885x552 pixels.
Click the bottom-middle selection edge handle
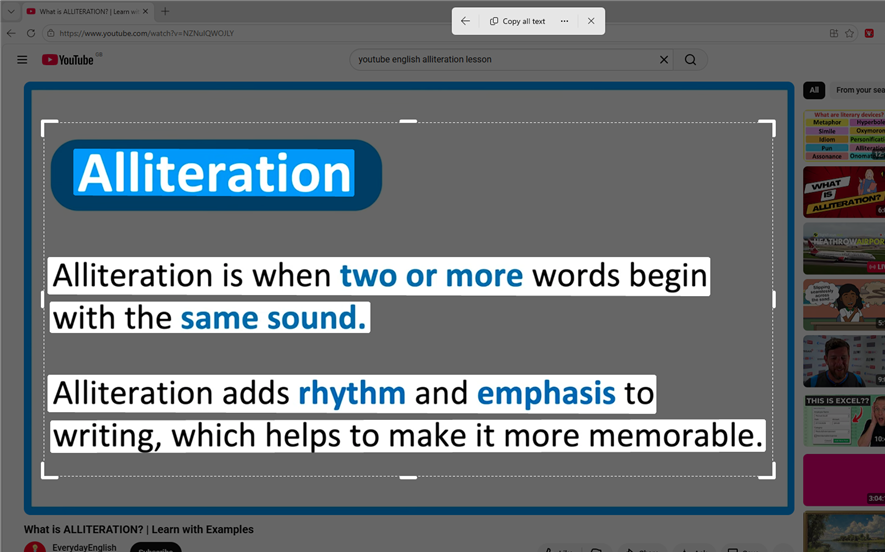[x=408, y=477]
